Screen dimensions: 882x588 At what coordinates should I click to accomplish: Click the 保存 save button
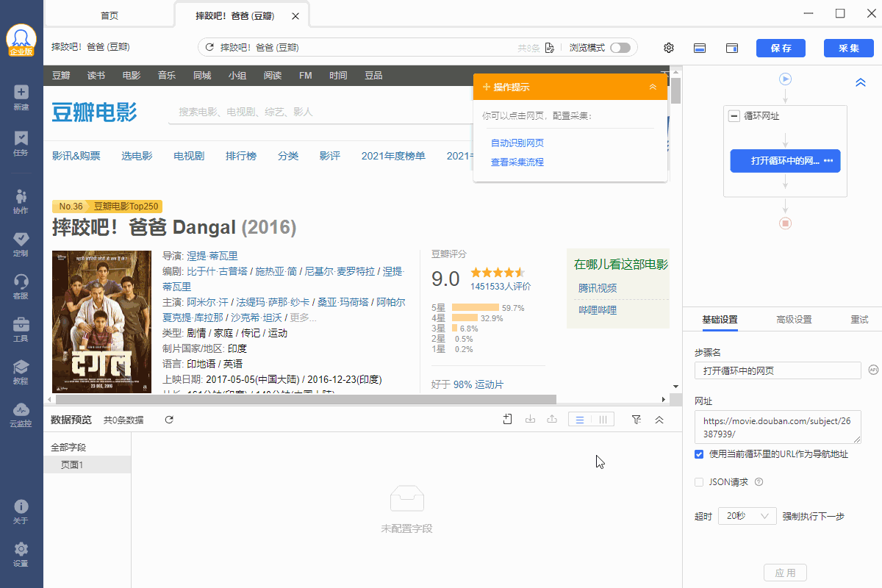pos(781,48)
